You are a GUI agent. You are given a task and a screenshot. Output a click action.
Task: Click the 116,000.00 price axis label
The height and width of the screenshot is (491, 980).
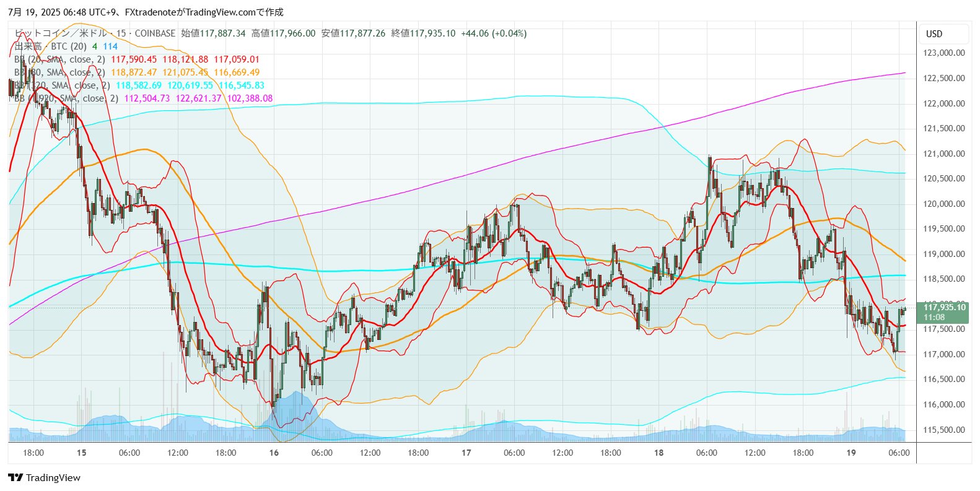coord(944,404)
